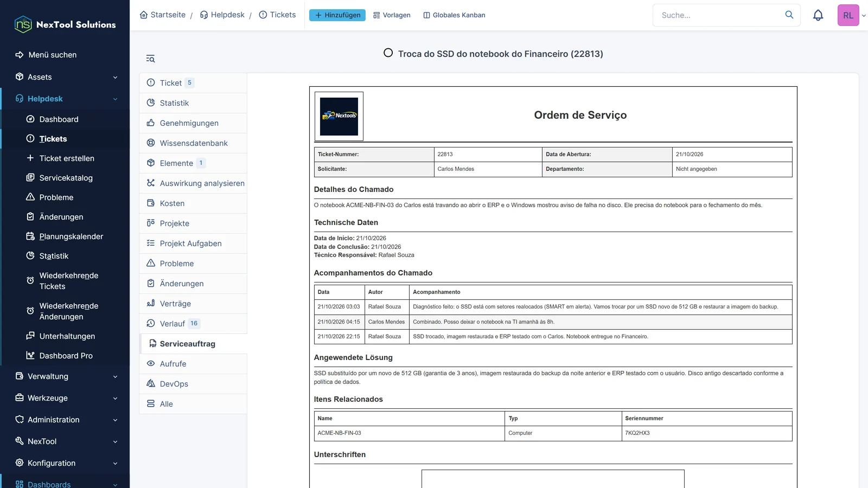Open the Genehmigungen tab

pyautogui.click(x=193, y=123)
